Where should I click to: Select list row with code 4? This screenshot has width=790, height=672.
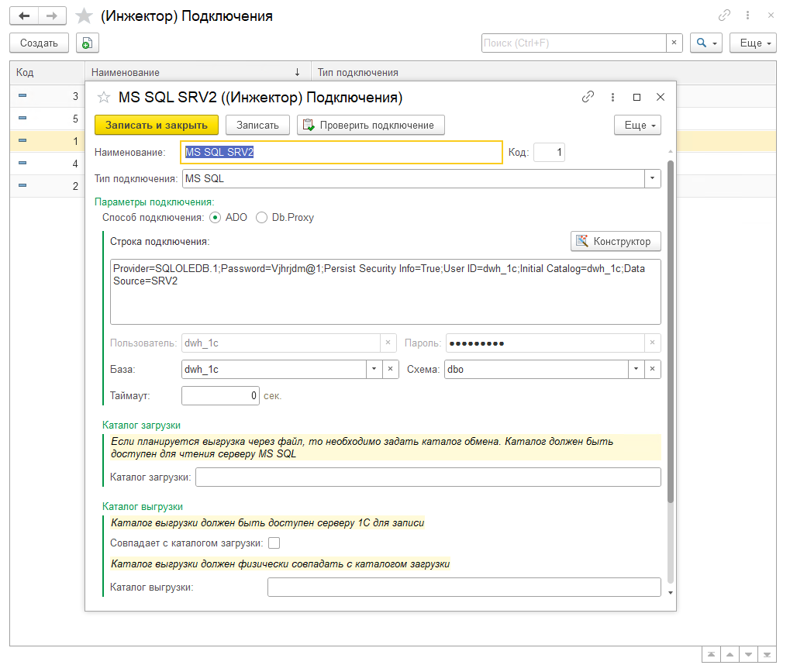click(47, 164)
